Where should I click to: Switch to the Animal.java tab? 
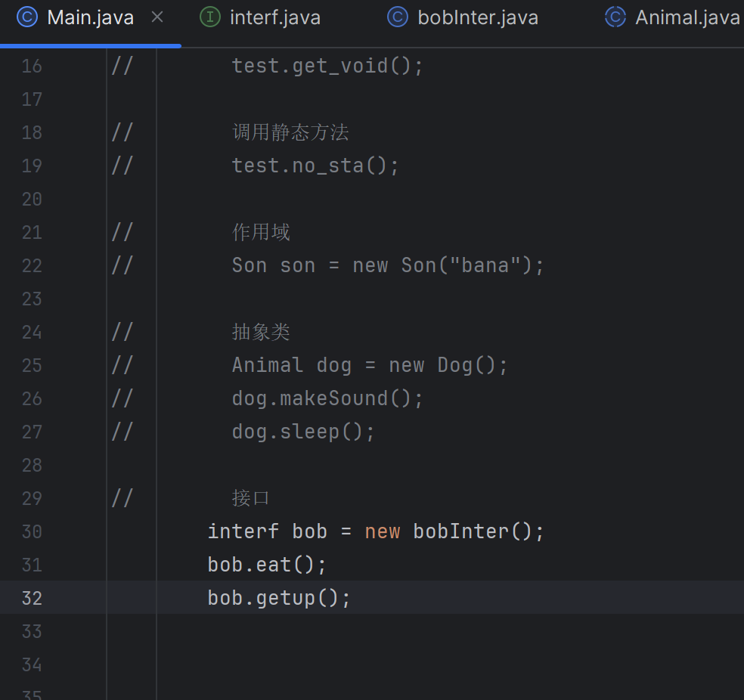pos(672,17)
